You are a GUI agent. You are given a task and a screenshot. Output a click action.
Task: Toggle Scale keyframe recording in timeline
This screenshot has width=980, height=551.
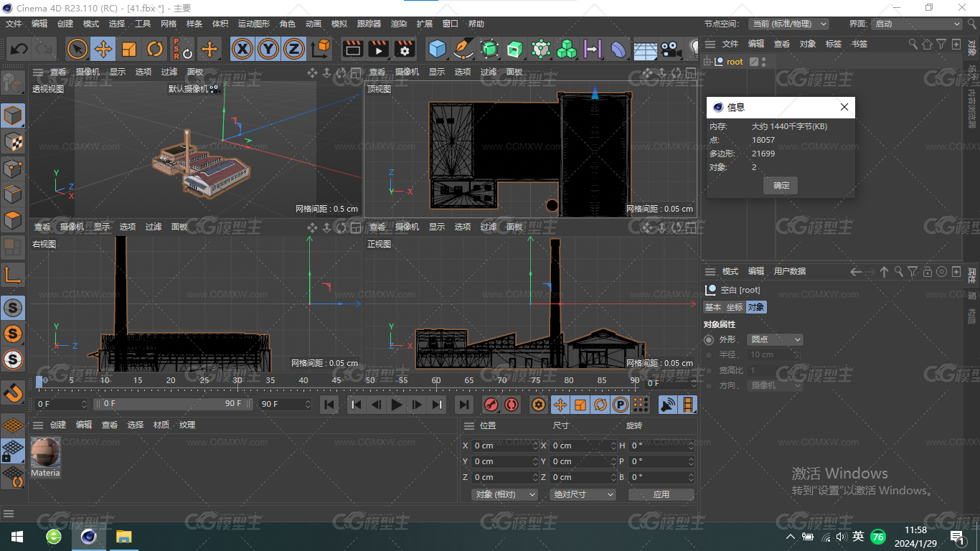(x=580, y=405)
